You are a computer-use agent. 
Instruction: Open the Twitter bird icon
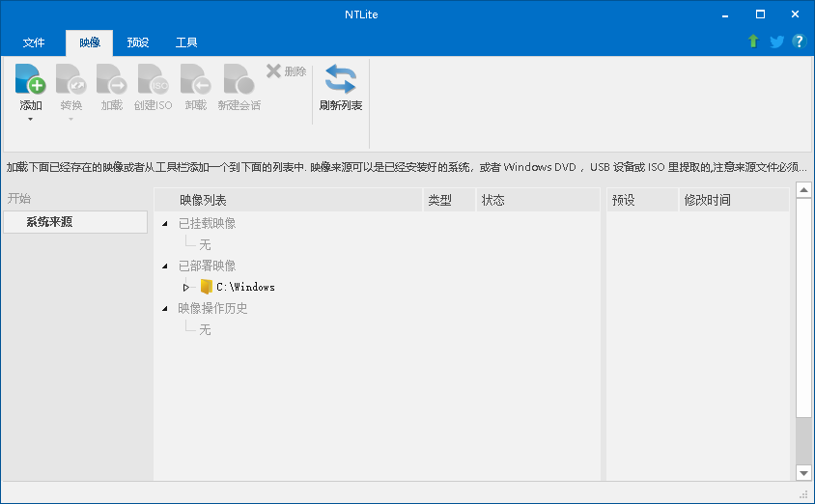pyautogui.click(x=776, y=42)
